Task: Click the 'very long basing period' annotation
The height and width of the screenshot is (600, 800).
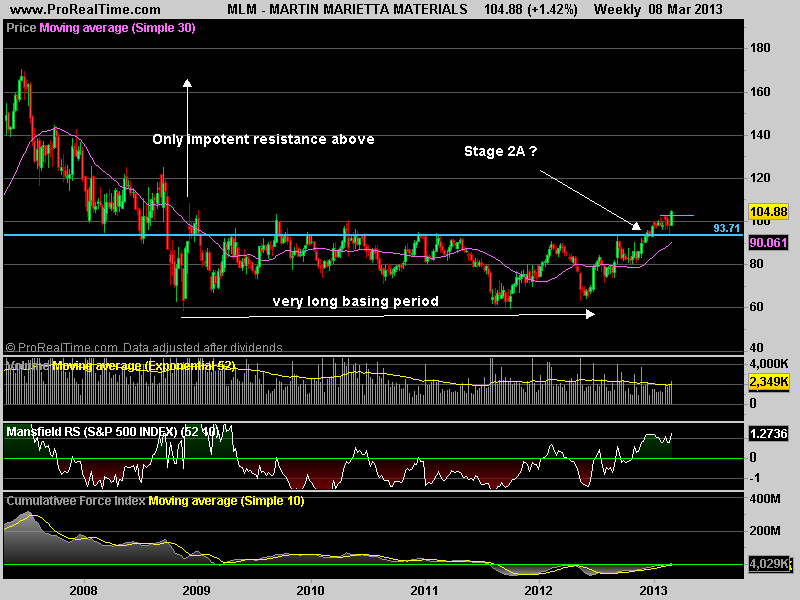Action: pos(356,301)
